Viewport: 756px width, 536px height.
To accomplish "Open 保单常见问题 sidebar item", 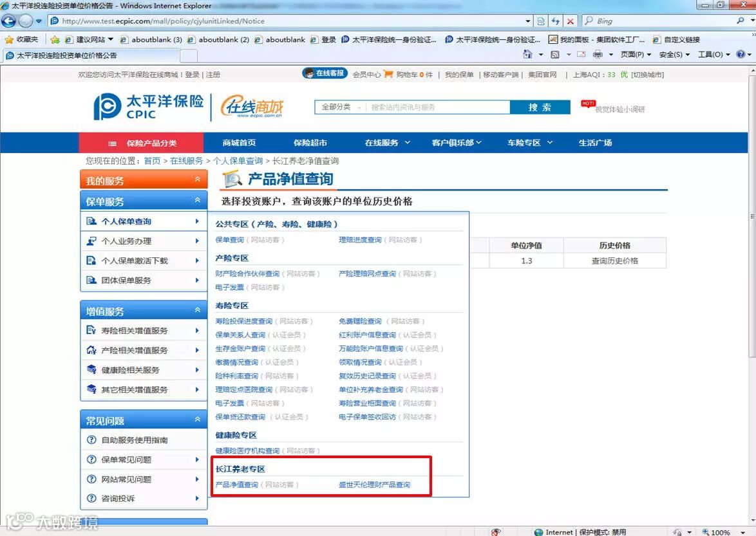I will pos(144,459).
